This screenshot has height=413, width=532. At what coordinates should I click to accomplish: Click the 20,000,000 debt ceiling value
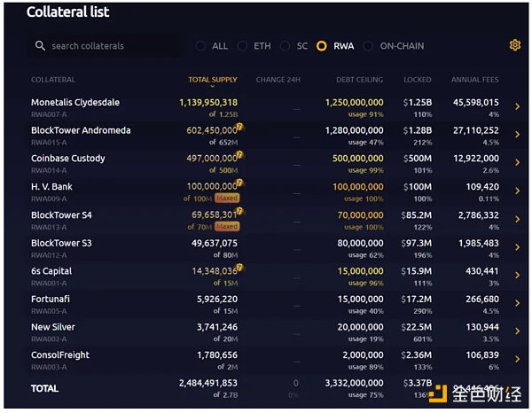pos(360,327)
